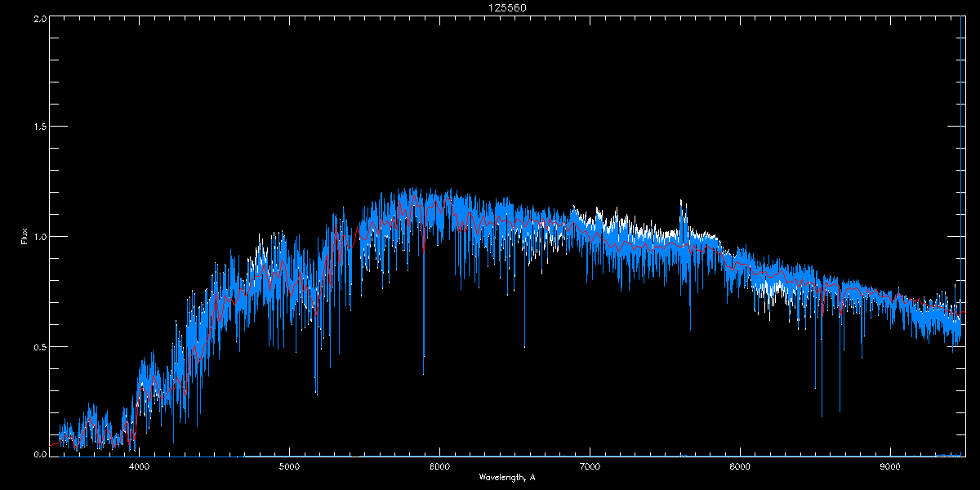Click the 9000 wavelength tick label
Screen dimensions: 980x490
(890, 467)
